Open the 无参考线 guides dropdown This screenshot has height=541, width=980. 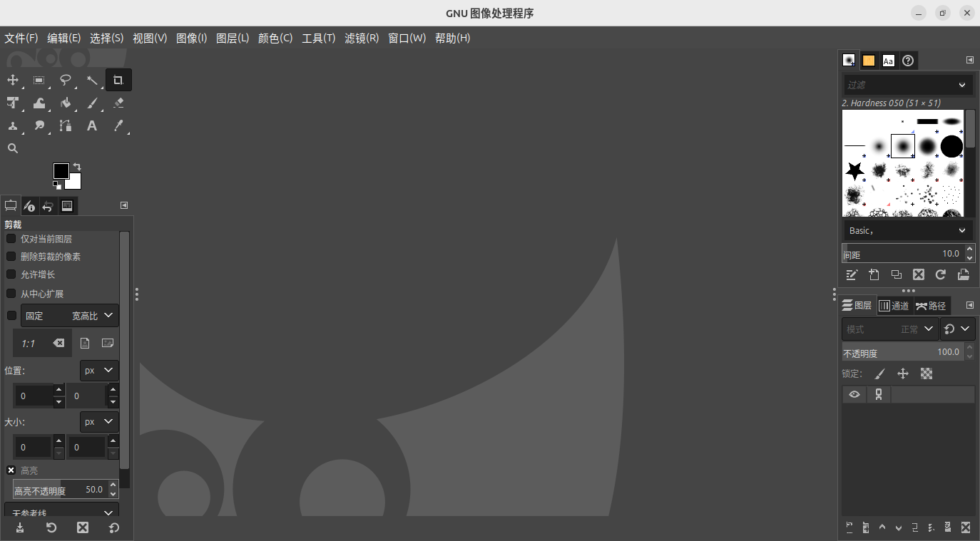61,510
